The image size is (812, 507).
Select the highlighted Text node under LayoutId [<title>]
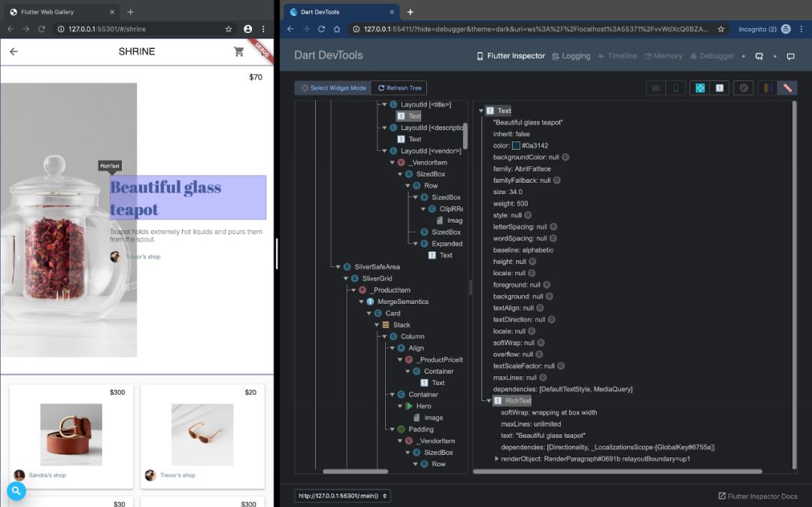(x=409, y=116)
